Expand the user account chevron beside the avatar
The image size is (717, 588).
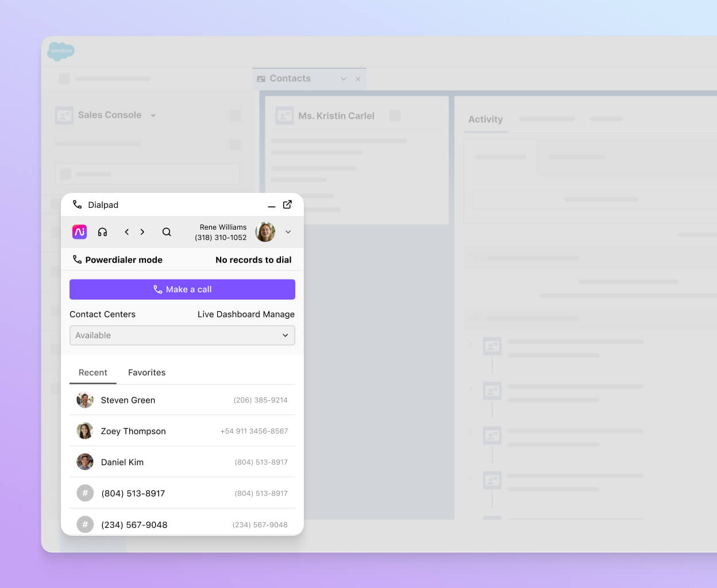[x=288, y=231]
